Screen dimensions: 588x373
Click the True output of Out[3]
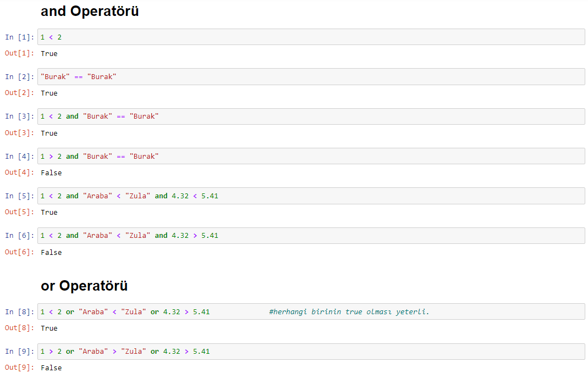tap(49, 133)
